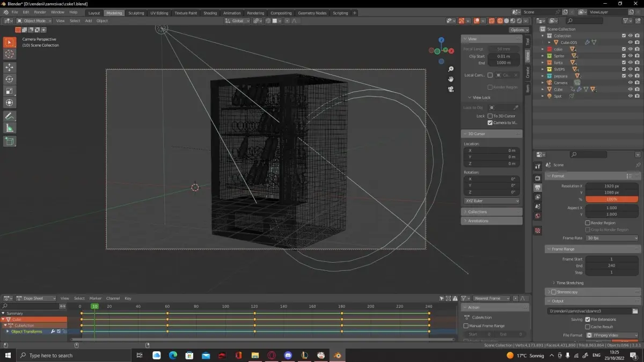This screenshot has width=644, height=362.
Task: Select the Transform tool
Action: pos(10,102)
